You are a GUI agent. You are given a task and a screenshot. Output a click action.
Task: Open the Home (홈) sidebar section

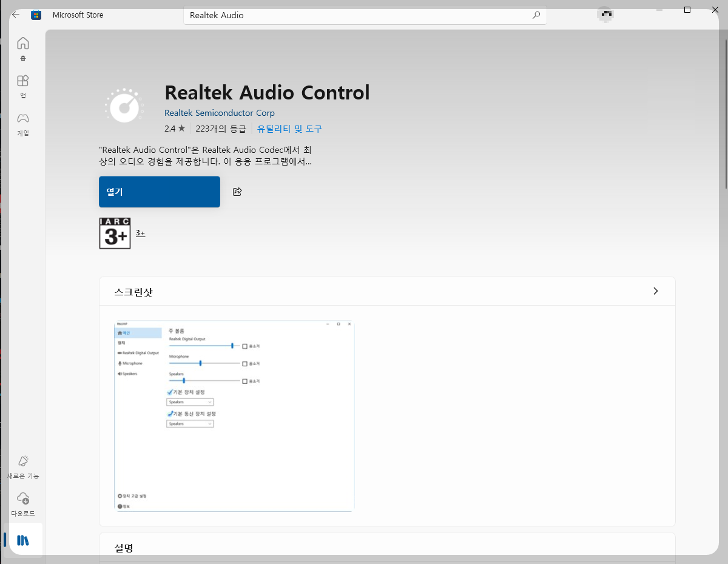pyautogui.click(x=23, y=49)
